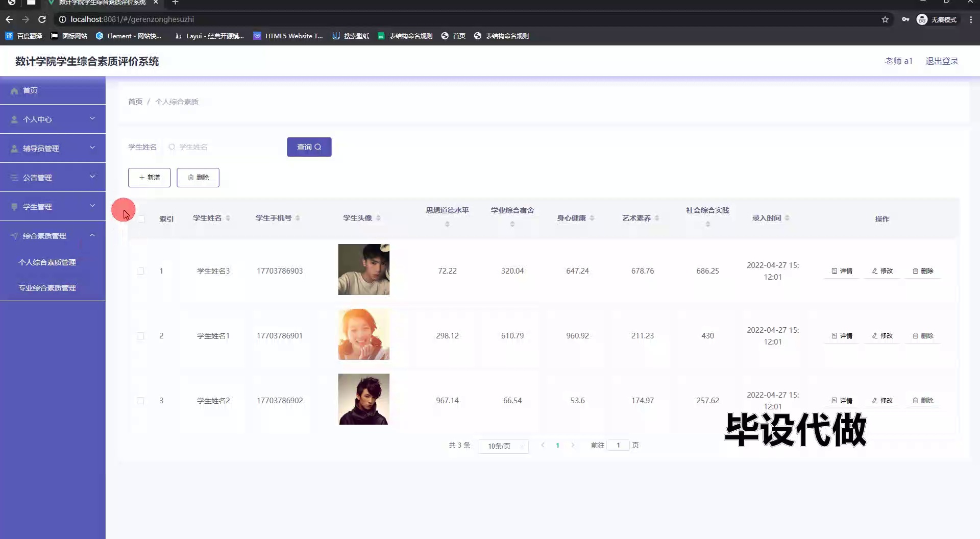Open the HTML5 Website bookmark
The image size is (980, 539).
[x=288, y=36]
